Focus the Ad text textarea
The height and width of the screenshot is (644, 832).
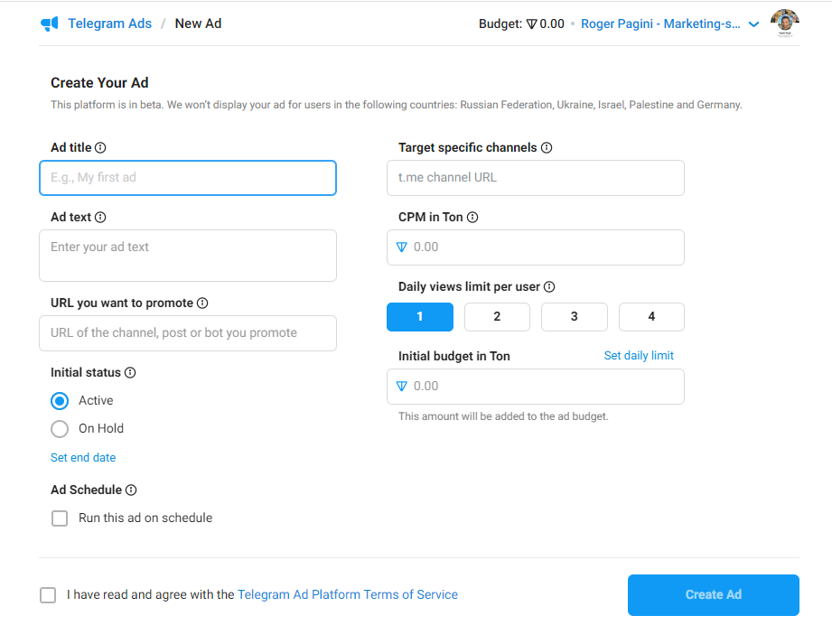point(188,256)
